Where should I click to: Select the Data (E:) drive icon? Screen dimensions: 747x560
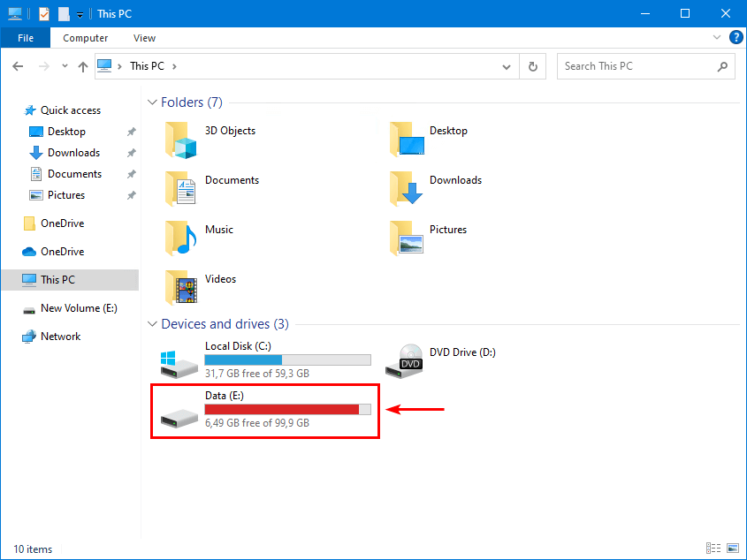[179, 418]
